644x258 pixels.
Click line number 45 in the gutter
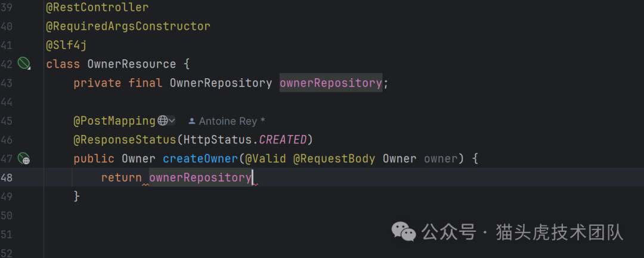click(x=7, y=121)
